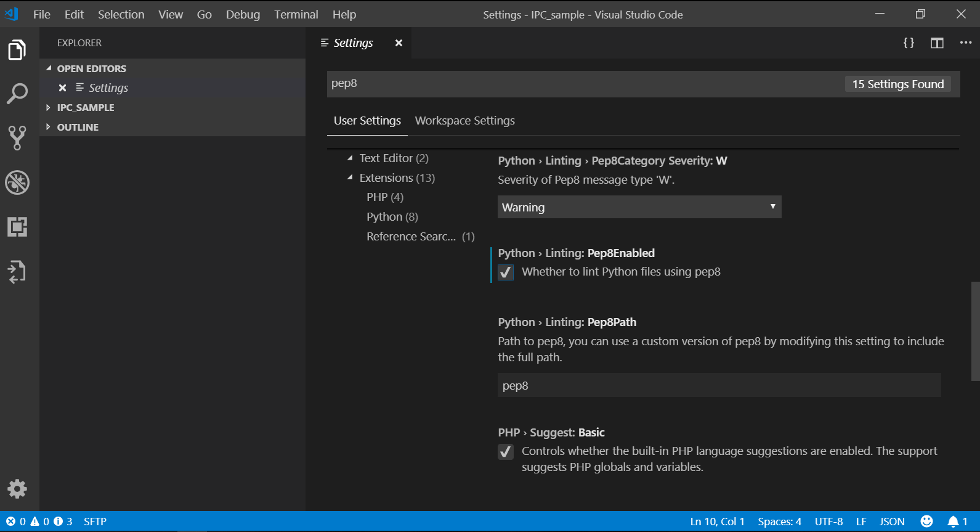The height and width of the screenshot is (532, 980).
Task: Click the Pep8Path setting title
Action: click(x=567, y=322)
